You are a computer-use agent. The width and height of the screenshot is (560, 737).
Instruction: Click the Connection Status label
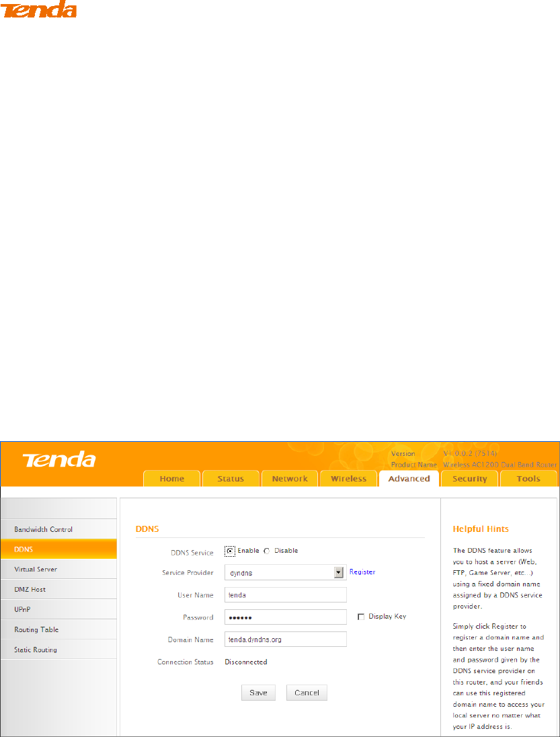(186, 662)
